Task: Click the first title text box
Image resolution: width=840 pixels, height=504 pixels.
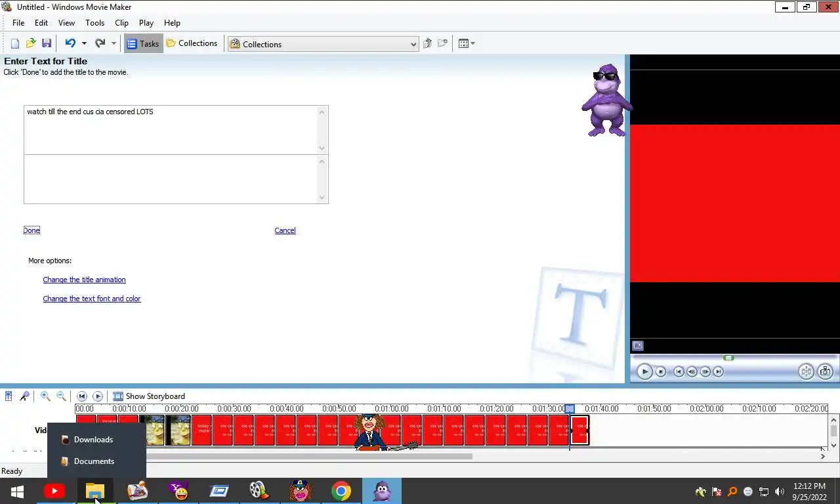Action: click(176, 130)
